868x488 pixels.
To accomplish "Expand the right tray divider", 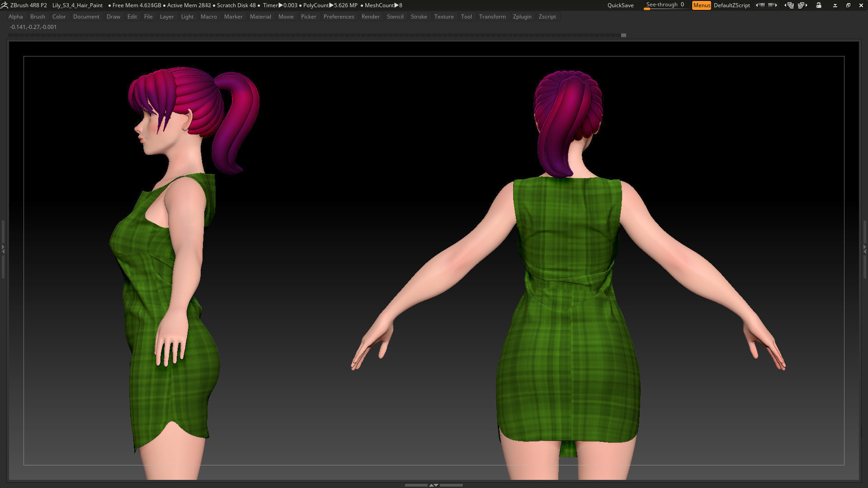I will point(865,249).
